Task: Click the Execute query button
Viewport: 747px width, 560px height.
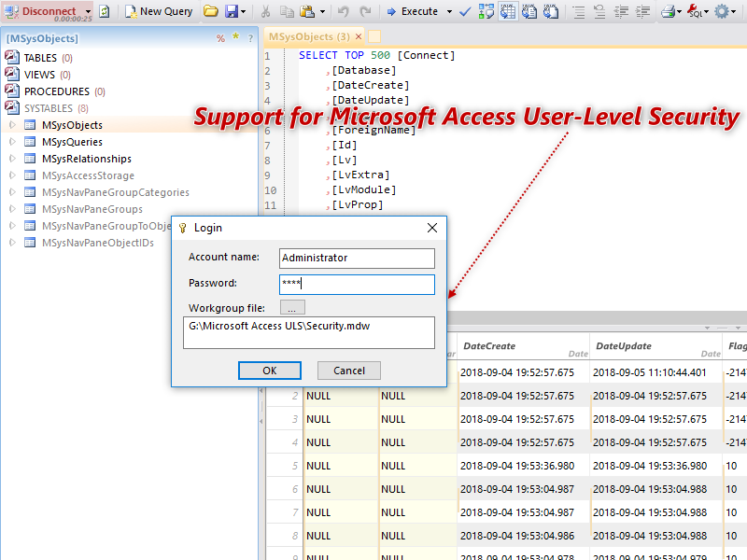Action: [413, 11]
